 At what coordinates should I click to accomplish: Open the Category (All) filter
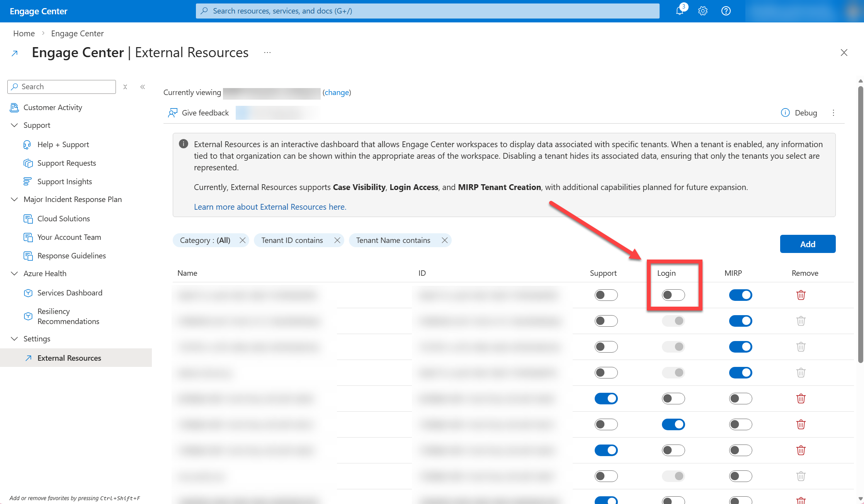tap(205, 240)
